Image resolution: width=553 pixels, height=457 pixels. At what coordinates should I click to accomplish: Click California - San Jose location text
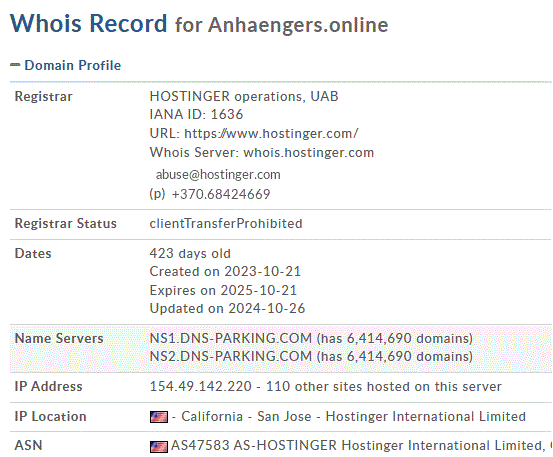[246, 416]
